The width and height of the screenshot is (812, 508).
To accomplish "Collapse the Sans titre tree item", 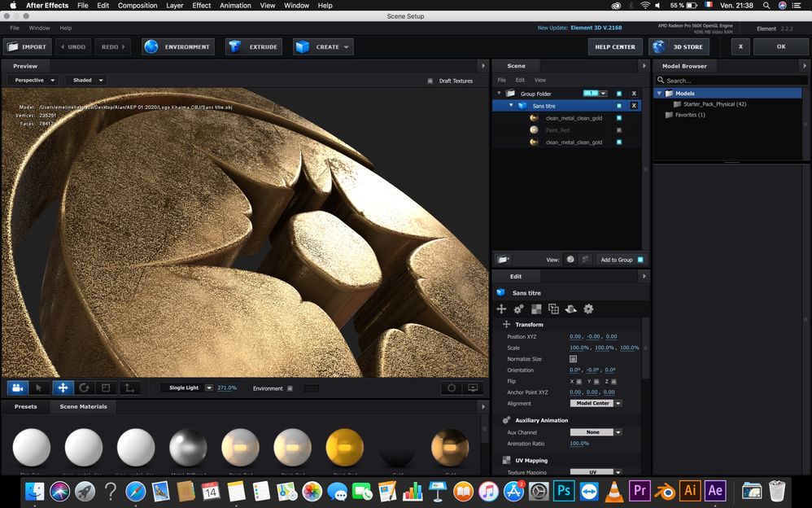I will pyautogui.click(x=511, y=106).
